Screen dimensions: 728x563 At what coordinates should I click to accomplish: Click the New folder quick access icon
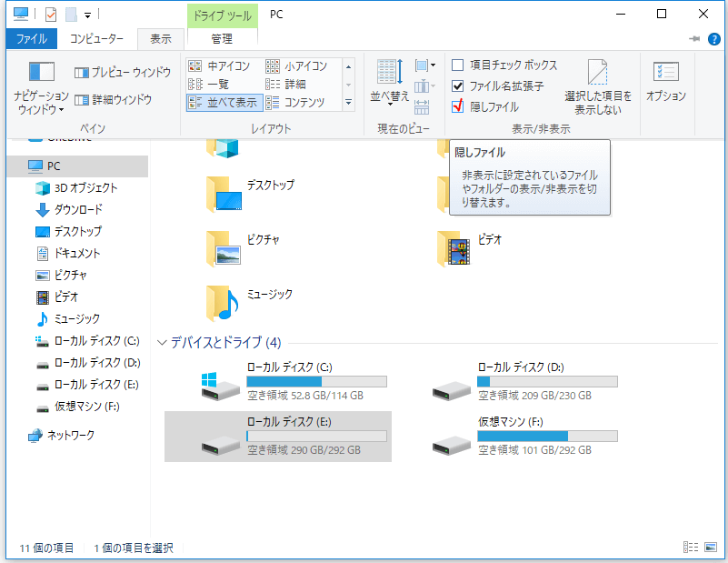tap(71, 15)
